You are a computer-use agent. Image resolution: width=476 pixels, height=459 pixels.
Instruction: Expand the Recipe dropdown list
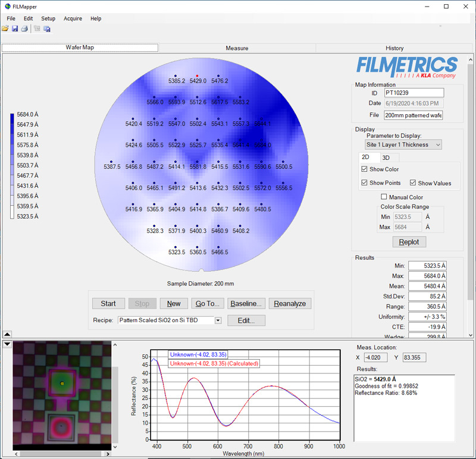click(x=218, y=320)
